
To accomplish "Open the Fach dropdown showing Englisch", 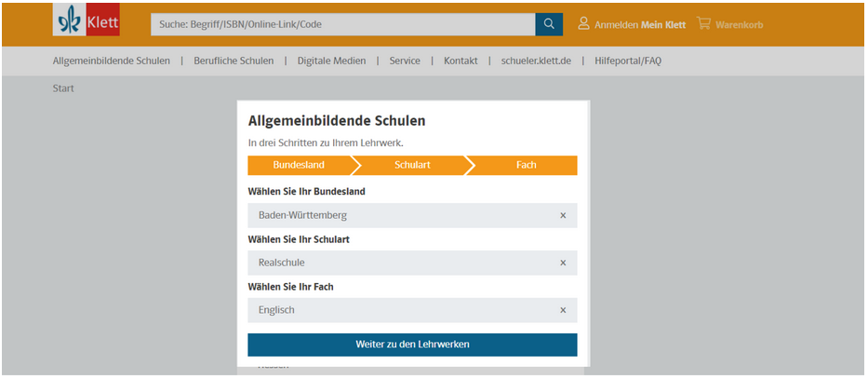I will [400, 310].
